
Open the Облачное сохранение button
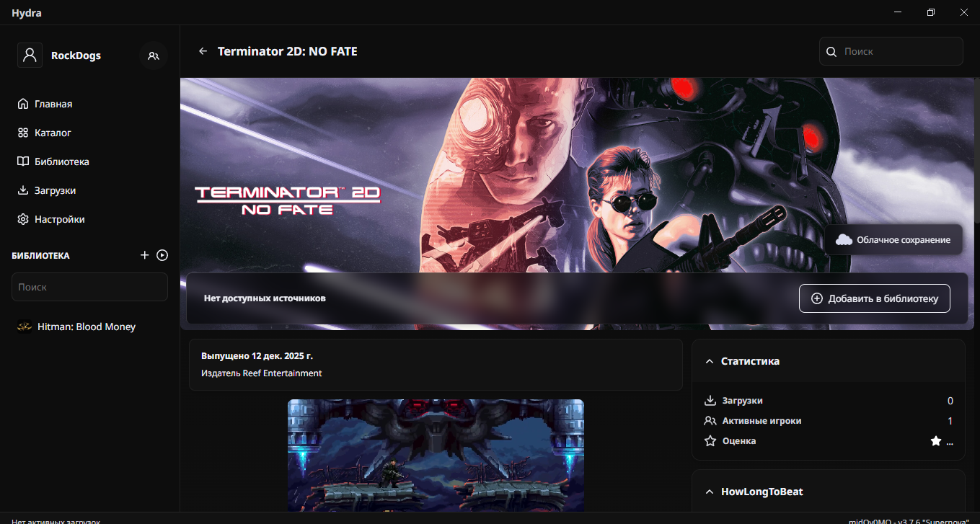(893, 239)
